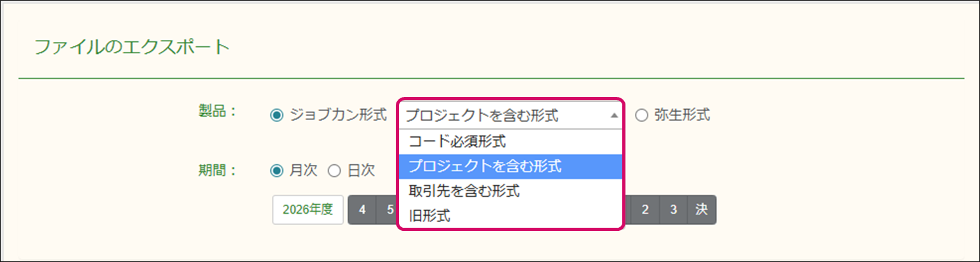Click the 製品 field label
Image resolution: width=980 pixels, height=262 pixels.
(x=217, y=111)
